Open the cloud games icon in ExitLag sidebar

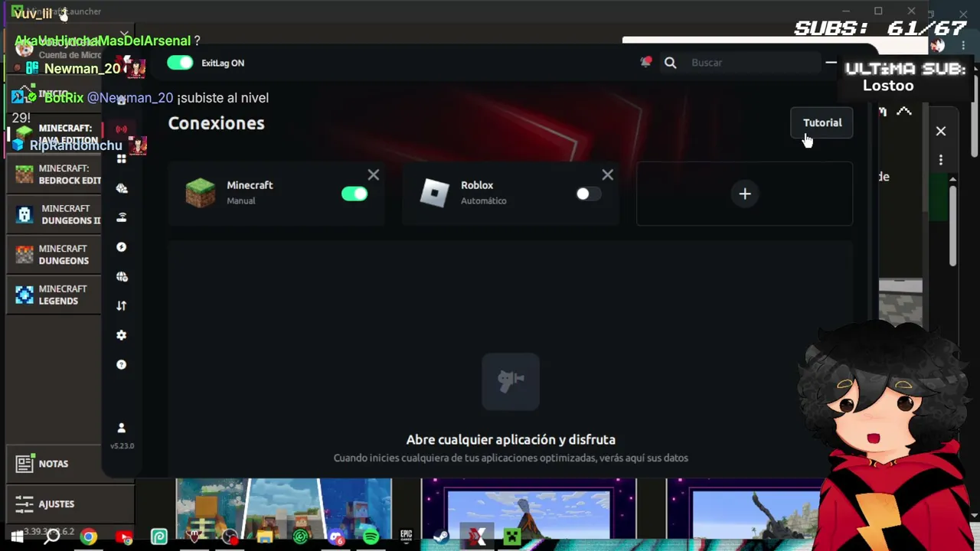pos(121,188)
